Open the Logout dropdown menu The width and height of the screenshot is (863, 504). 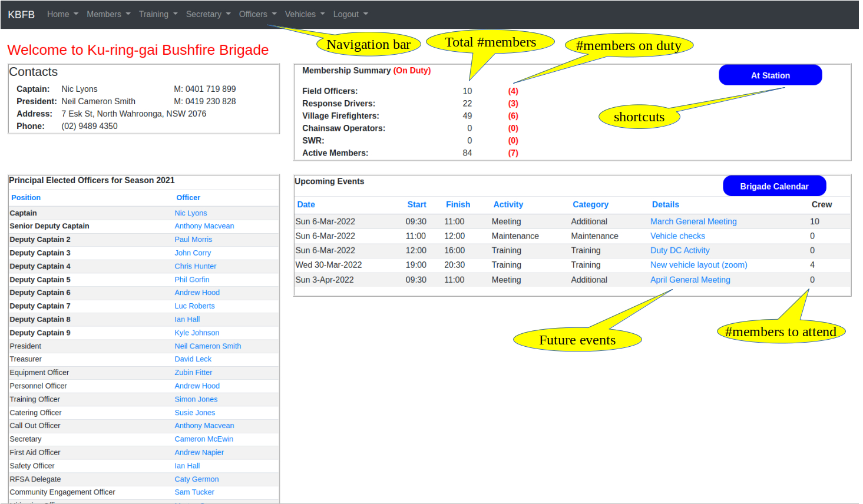click(x=351, y=14)
